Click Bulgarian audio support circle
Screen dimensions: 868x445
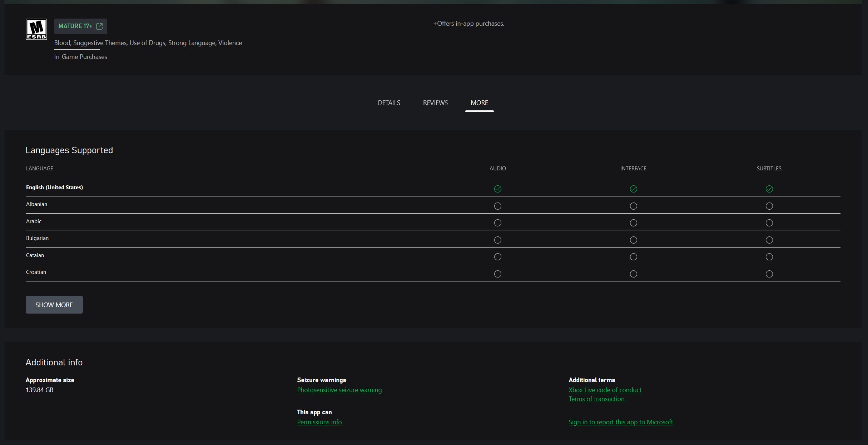(x=497, y=240)
